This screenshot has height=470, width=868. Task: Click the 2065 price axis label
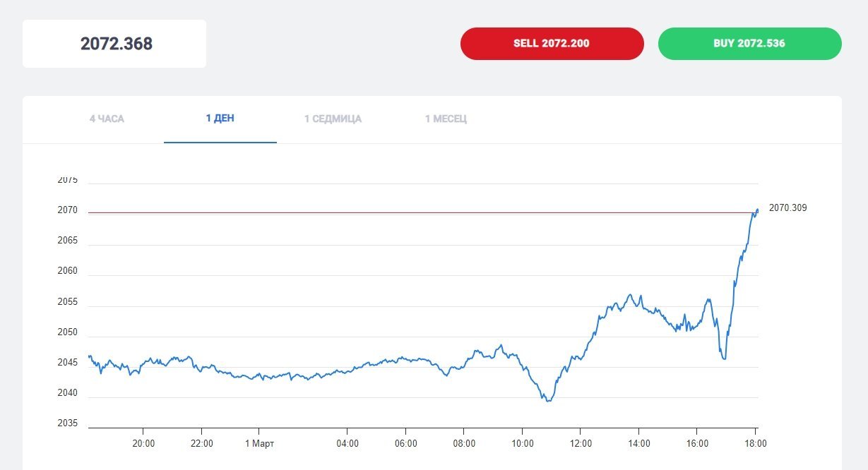[x=67, y=241]
